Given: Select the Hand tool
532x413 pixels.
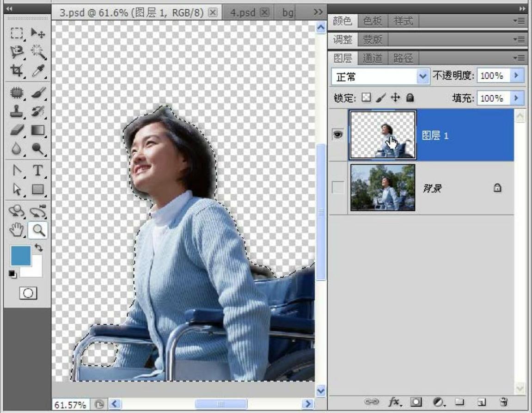Looking at the screenshot, I should point(17,229).
